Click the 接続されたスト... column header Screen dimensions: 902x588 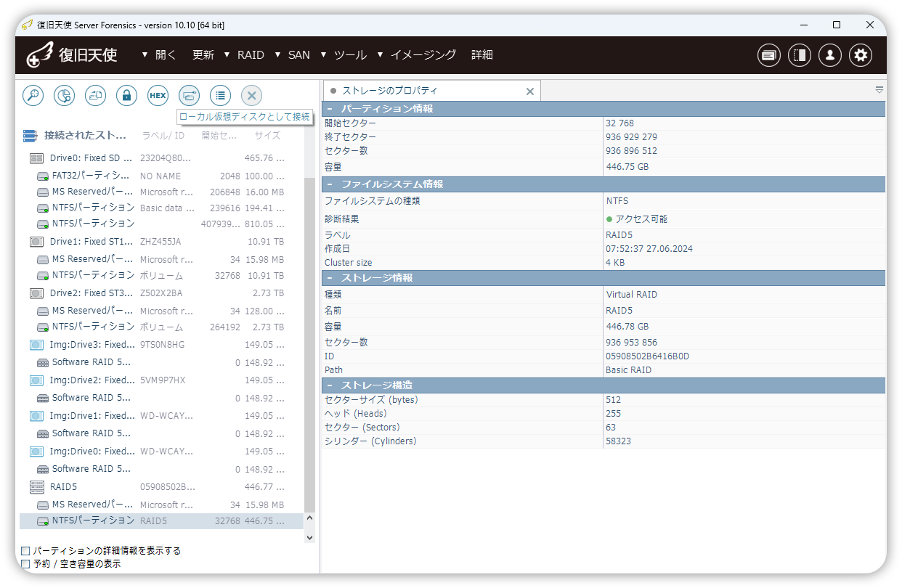coord(85,136)
